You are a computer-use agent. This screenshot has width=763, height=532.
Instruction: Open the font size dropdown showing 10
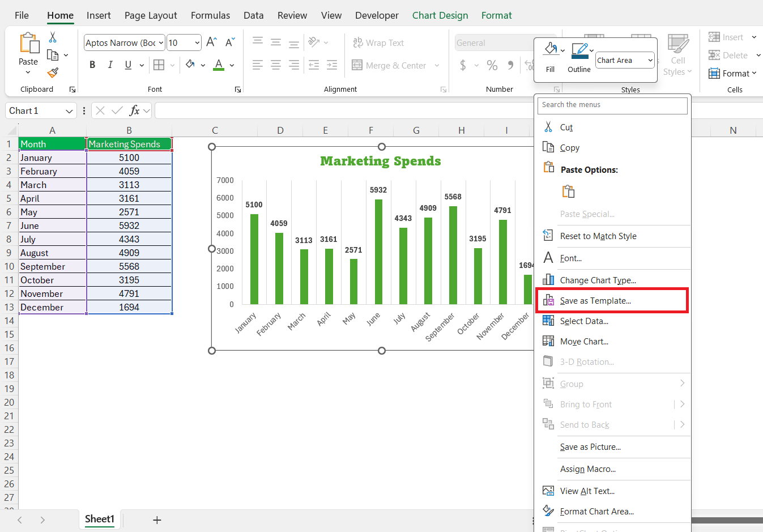tap(197, 42)
